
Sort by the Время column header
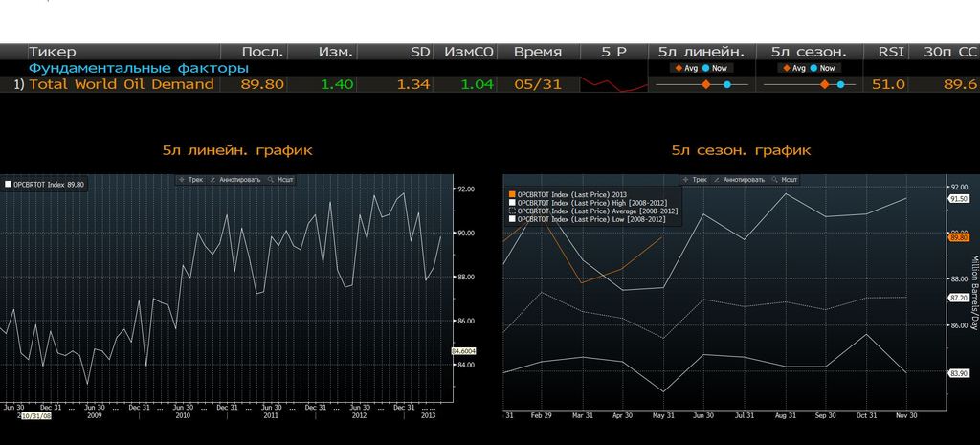click(538, 52)
